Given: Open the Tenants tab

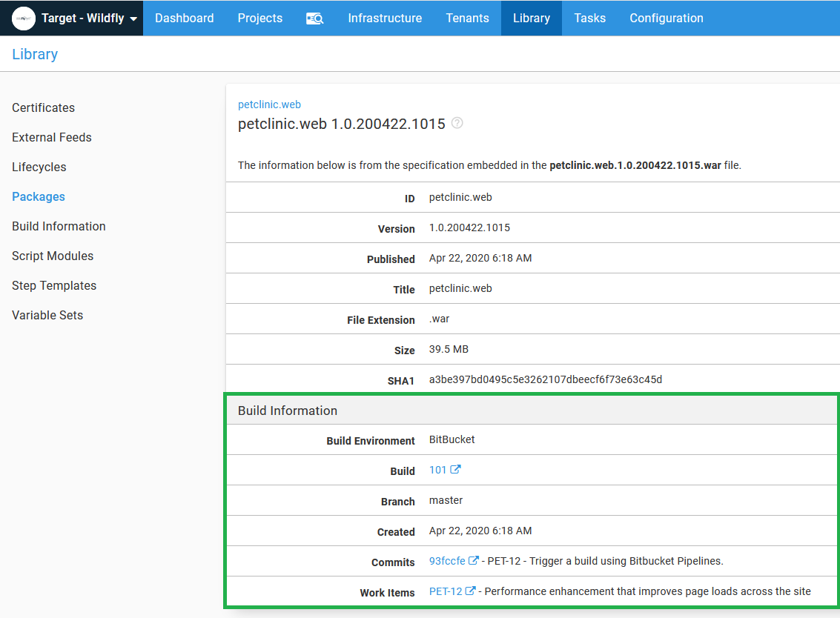Looking at the screenshot, I should coord(467,18).
